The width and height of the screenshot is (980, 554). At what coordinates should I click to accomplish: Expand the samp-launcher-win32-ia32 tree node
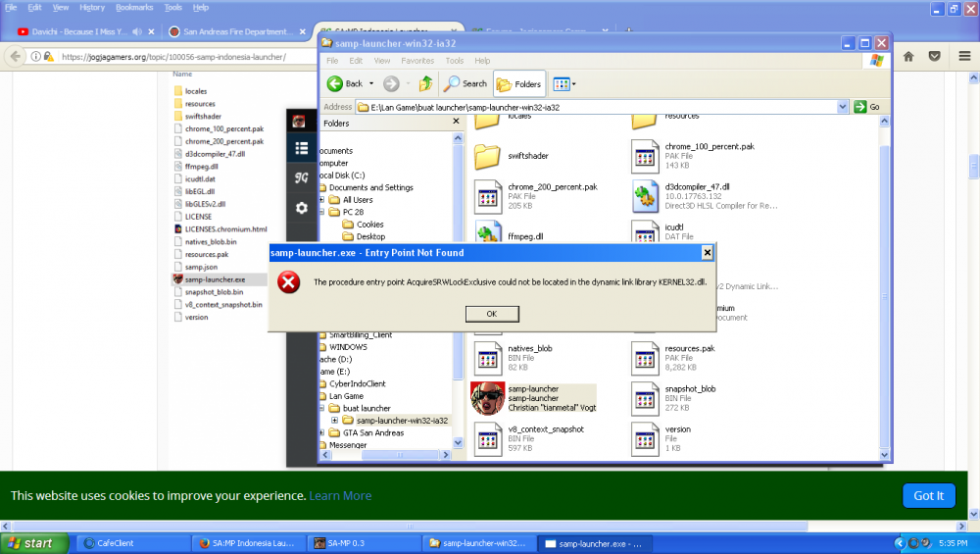click(334, 421)
